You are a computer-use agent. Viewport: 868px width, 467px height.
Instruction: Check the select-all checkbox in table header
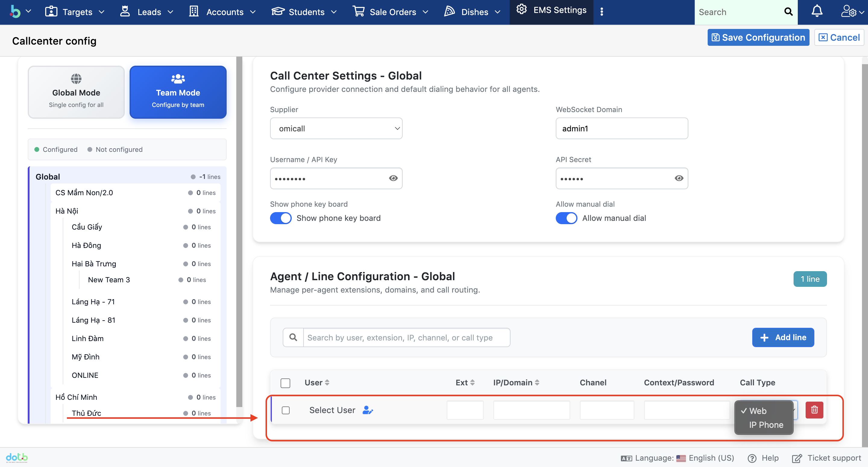285,383
